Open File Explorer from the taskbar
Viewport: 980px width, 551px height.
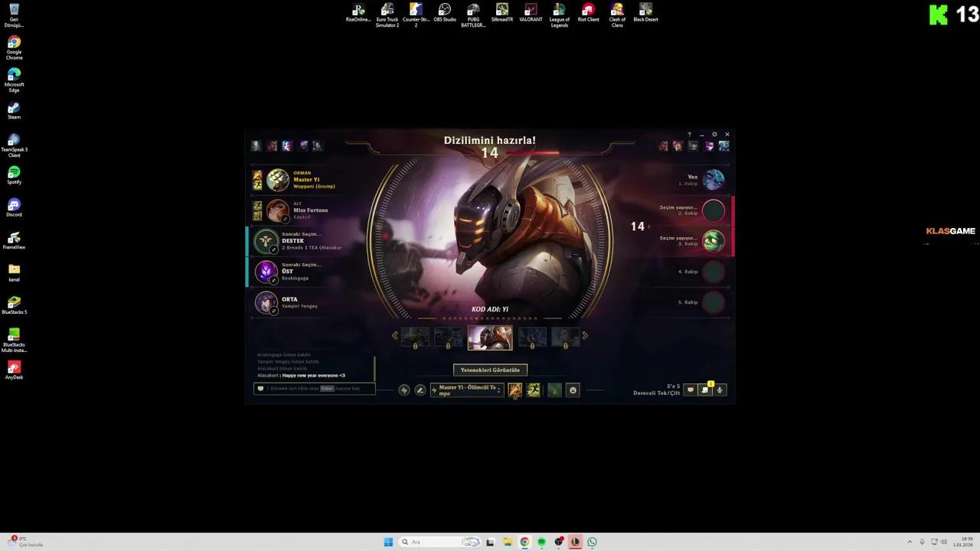pyautogui.click(x=507, y=542)
